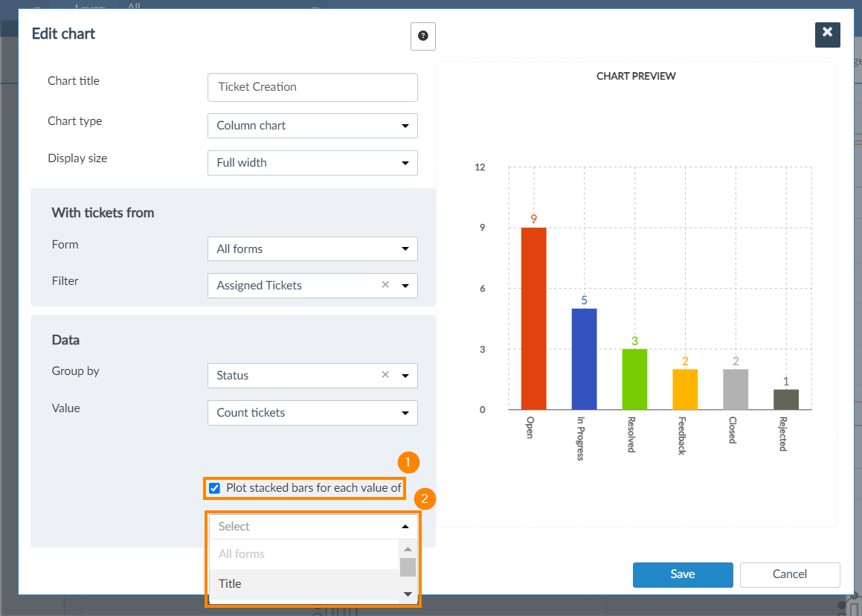Save the chart settings
862x616 pixels.
pyautogui.click(x=682, y=574)
